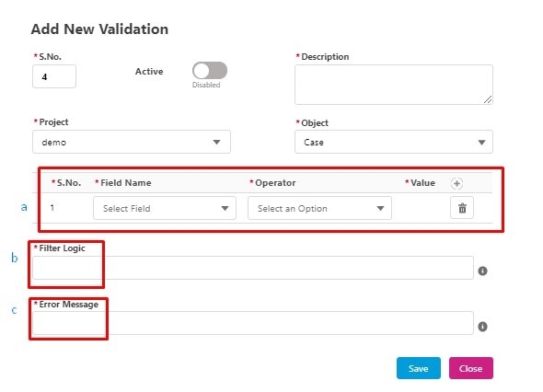Click the Field Name column header
This screenshot has width=543, height=392.
coord(123,183)
